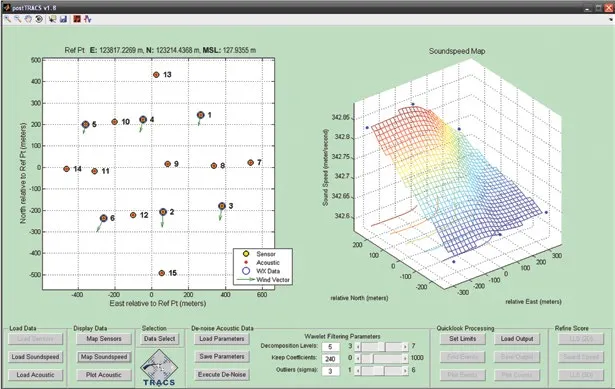Screen dimensions: 615x389
Task: Click the Decomposition Levels slider thumb
Action: coord(381,347)
